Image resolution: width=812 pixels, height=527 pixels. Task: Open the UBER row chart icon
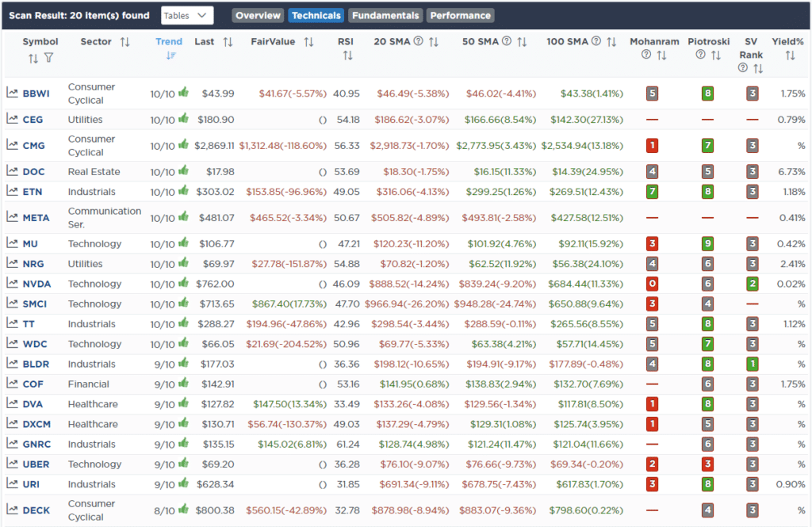coord(12,464)
